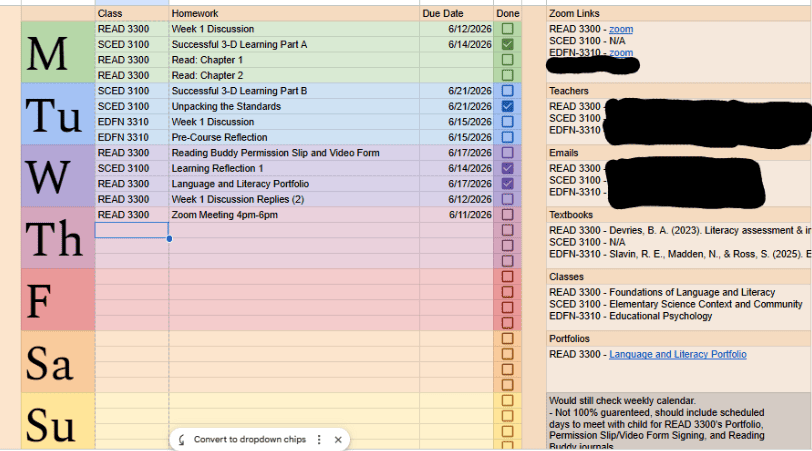Uncheck Done for Successful 3-D Learning Part A
812x451 pixels.
pos(508,45)
